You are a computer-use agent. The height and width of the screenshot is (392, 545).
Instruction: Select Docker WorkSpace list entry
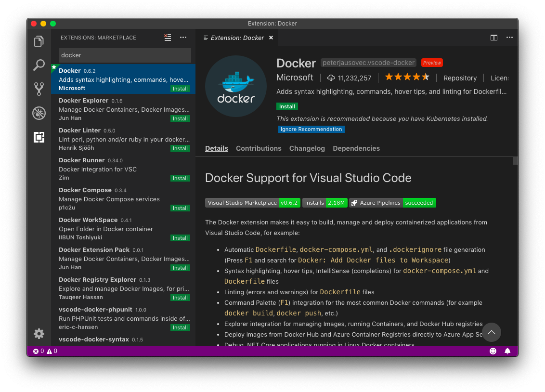point(123,229)
